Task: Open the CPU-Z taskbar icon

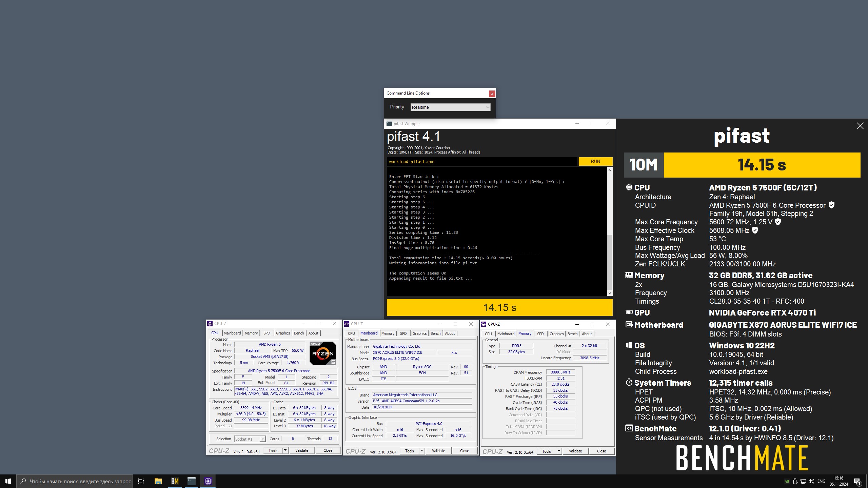Action: [x=208, y=481]
